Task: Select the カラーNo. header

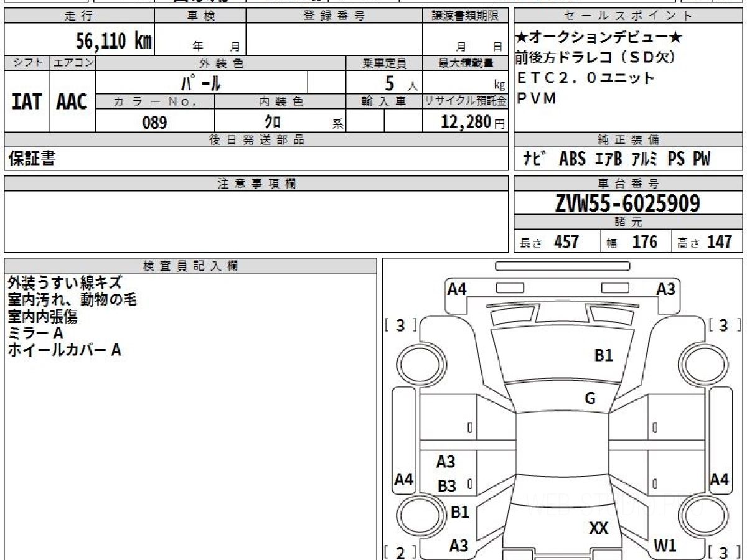Action: (155, 101)
